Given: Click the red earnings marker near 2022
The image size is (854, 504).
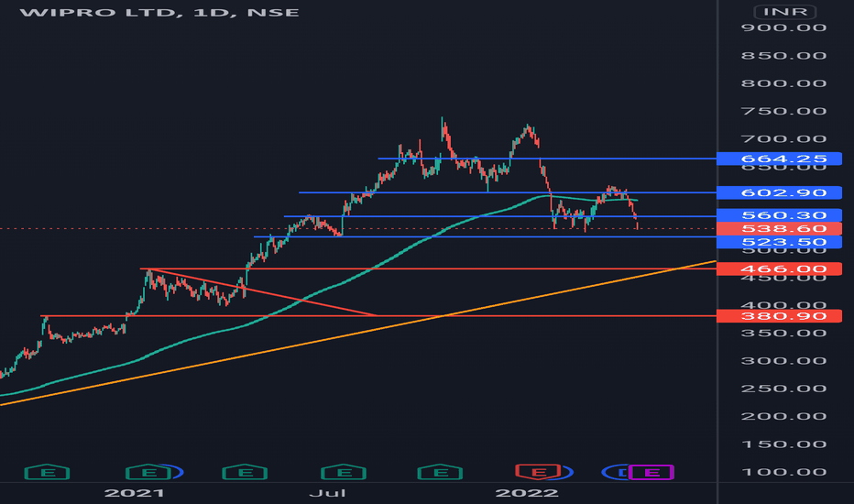Looking at the screenshot, I should [x=538, y=472].
